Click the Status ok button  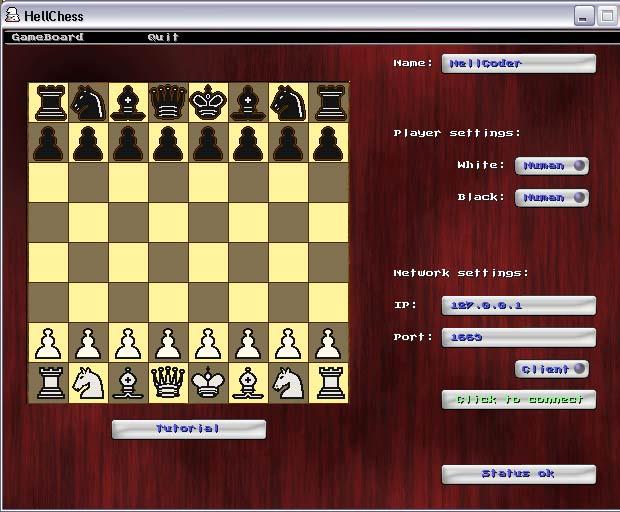(x=518, y=474)
